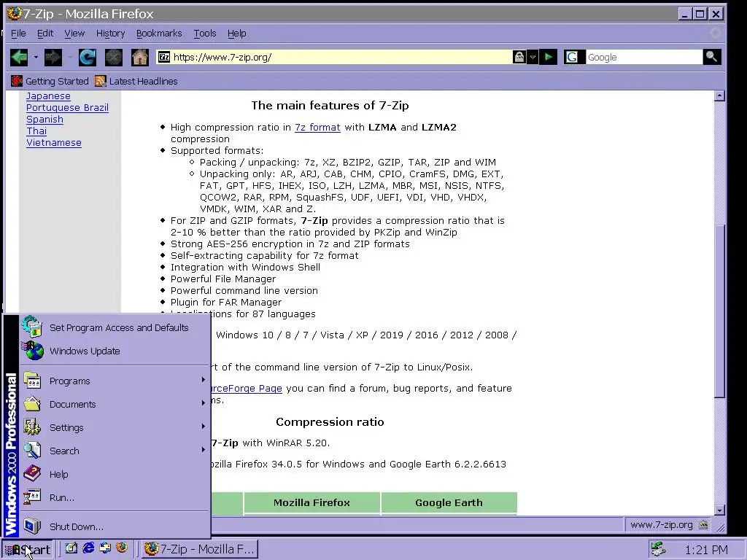Click the page scrollbar up arrow

click(719, 96)
